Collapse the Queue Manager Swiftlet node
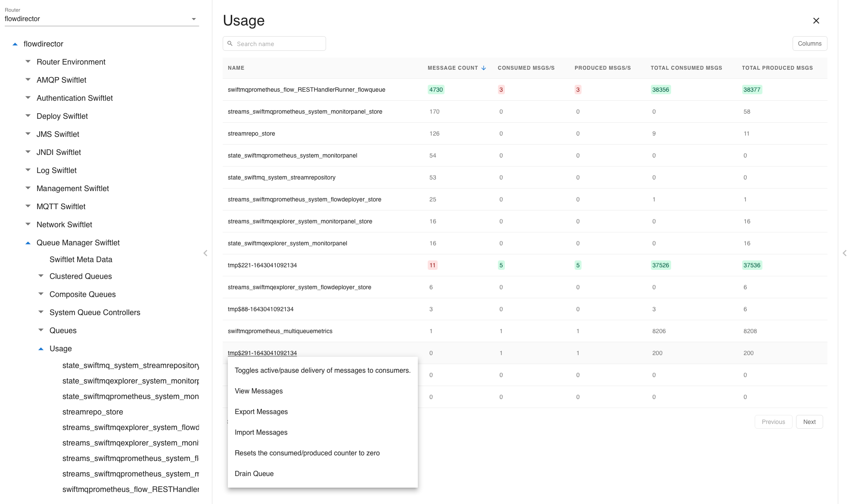The height and width of the screenshot is (504, 849). pos(28,243)
